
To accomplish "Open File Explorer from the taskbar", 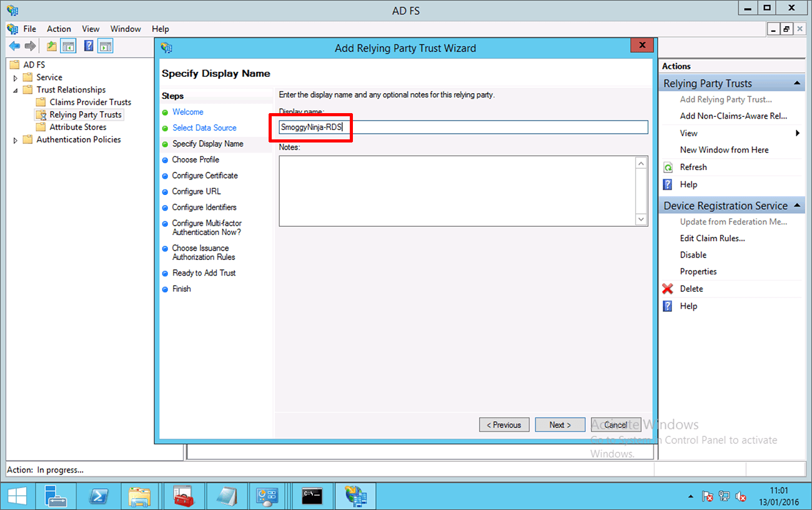I will click(139, 496).
